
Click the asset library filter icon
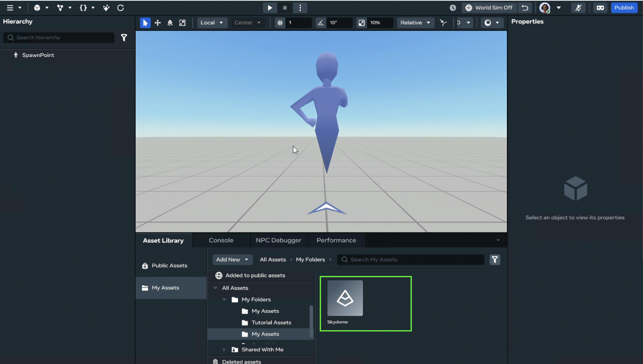[x=495, y=259]
